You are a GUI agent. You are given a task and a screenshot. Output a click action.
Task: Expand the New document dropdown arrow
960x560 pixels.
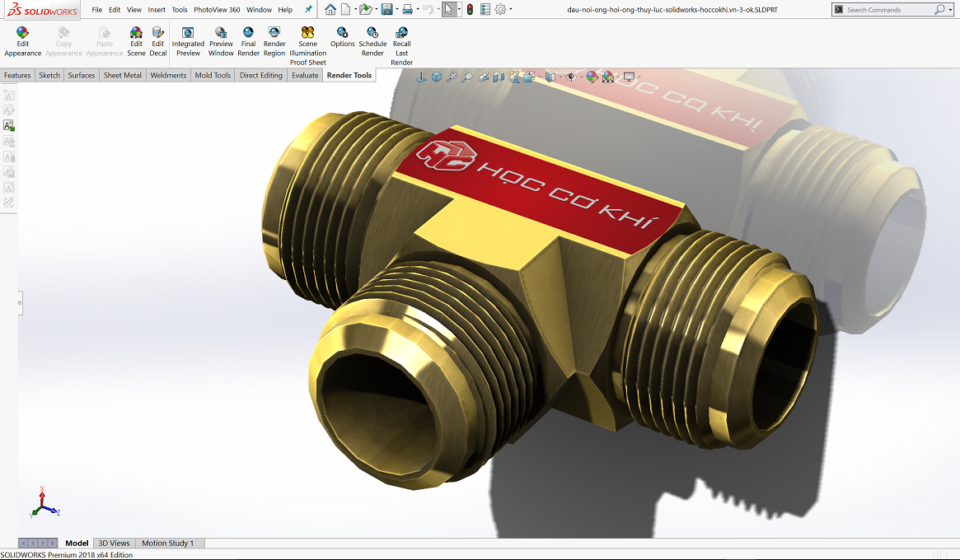pyautogui.click(x=356, y=9)
